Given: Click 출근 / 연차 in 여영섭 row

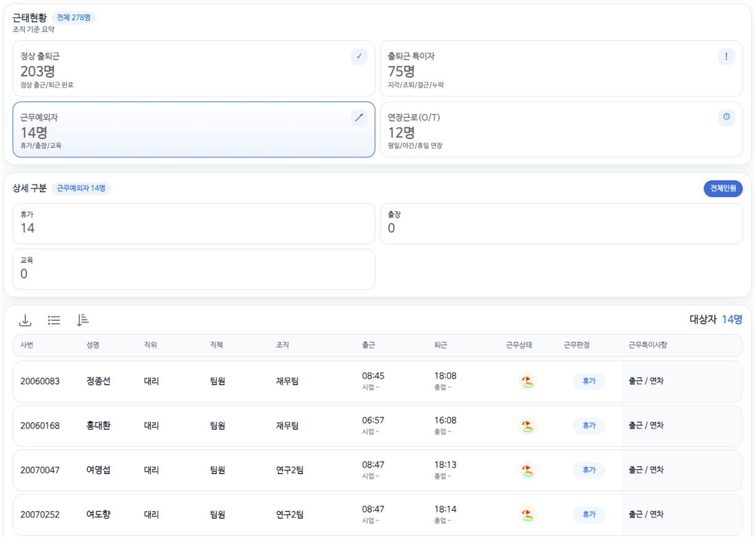Looking at the screenshot, I should (x=646, y=470).
